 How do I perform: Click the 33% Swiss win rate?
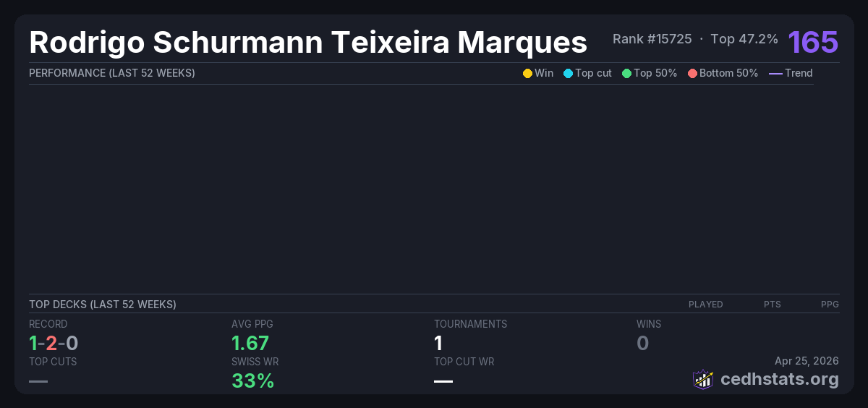point(252,381)
